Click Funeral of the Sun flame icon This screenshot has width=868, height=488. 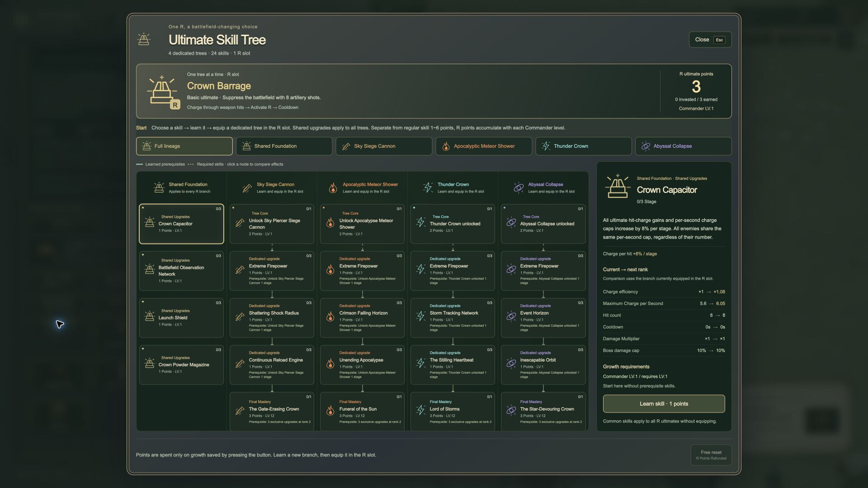(x=330, y=410)
